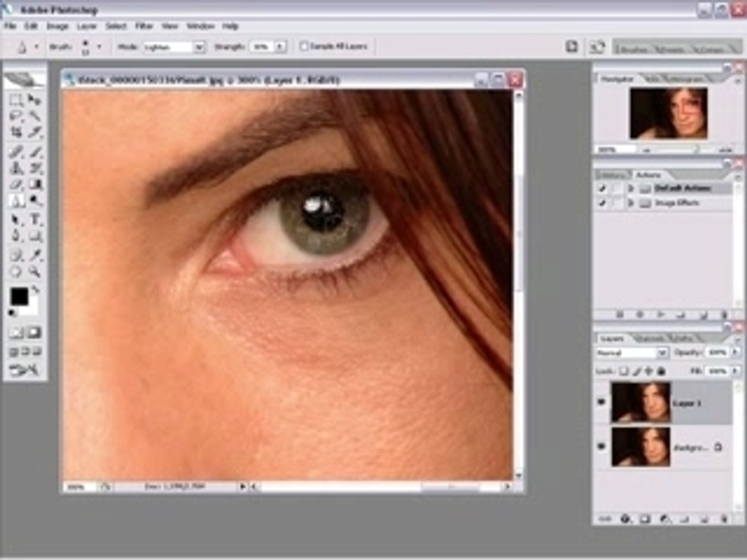Viewport: 747px width, 560px height.
Task: Switch to Quick Mask mode
Action: pyautogui.click(x=34, y=333)
